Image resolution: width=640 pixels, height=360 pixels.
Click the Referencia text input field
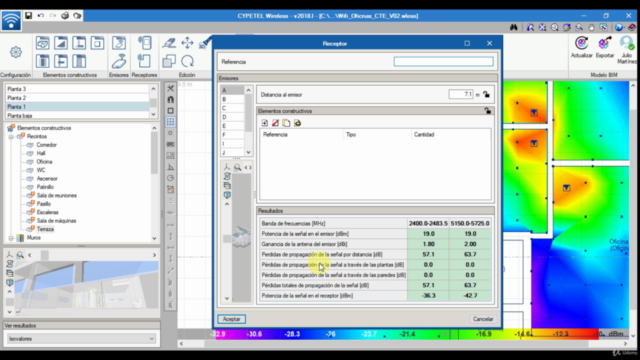click(444, 62)
